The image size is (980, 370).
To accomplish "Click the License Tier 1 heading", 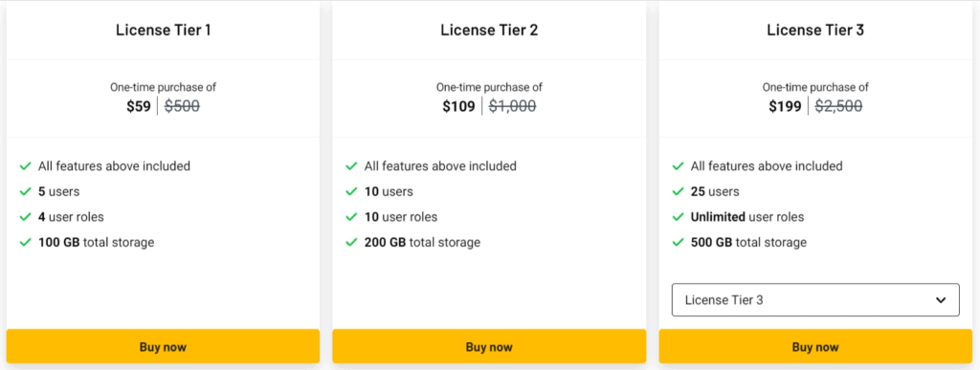I will pos(163,30).
